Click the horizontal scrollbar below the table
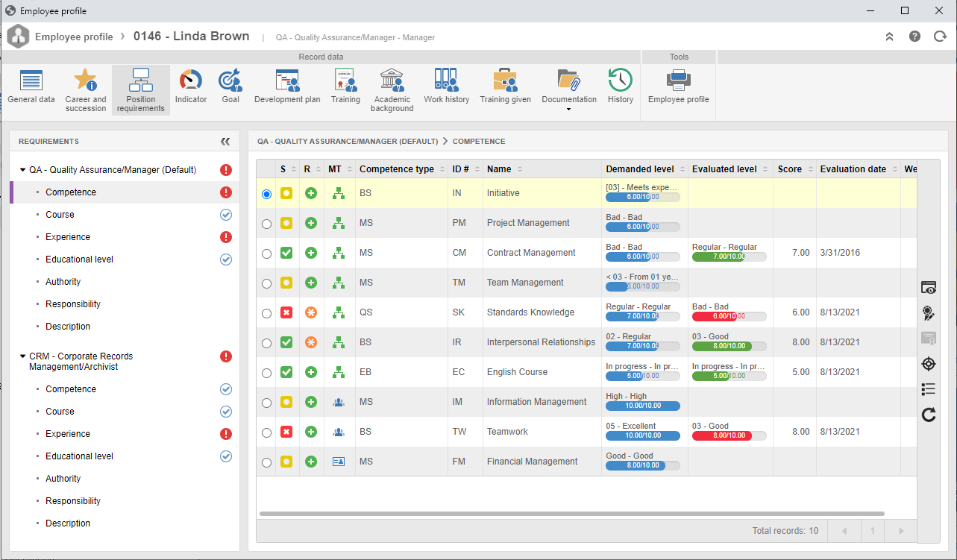Viewport: 957px width, 560px height. [571, 514]
